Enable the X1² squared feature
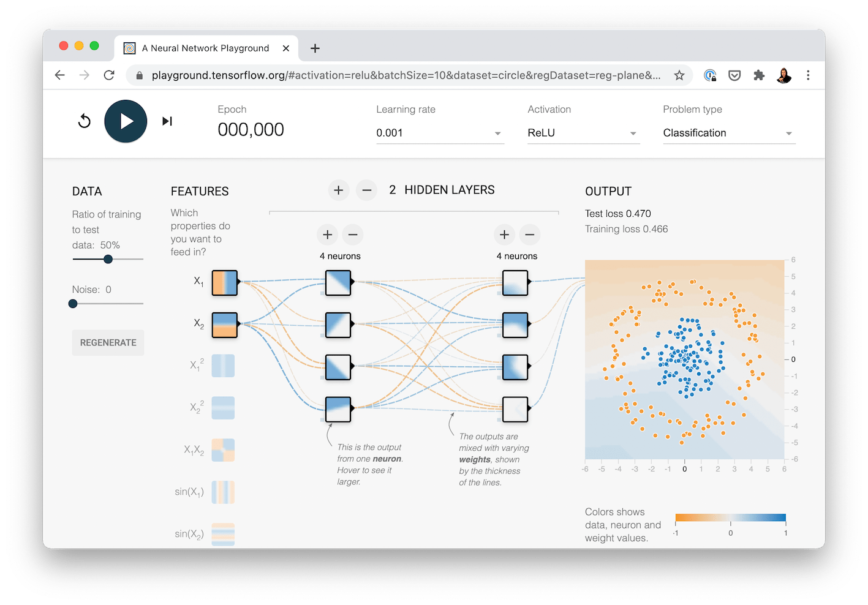868x605 pixels. (223, 366)
